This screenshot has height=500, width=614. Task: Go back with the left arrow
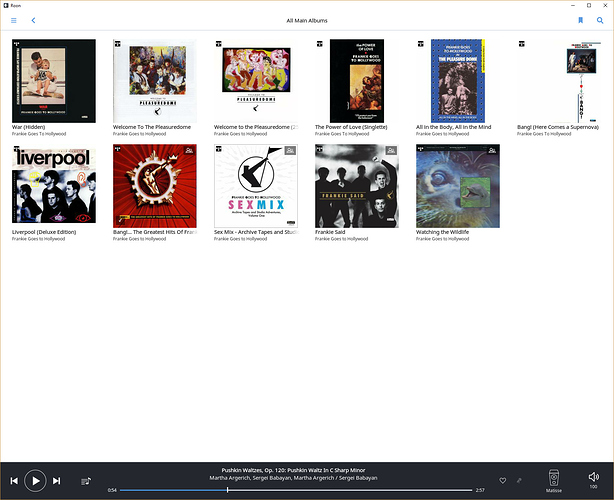[33, 20]
